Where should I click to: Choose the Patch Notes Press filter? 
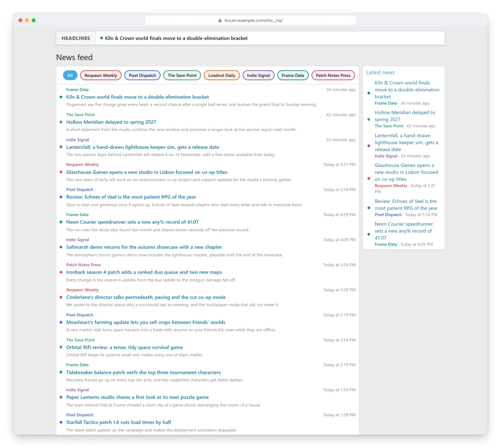[x=333, y=75]
